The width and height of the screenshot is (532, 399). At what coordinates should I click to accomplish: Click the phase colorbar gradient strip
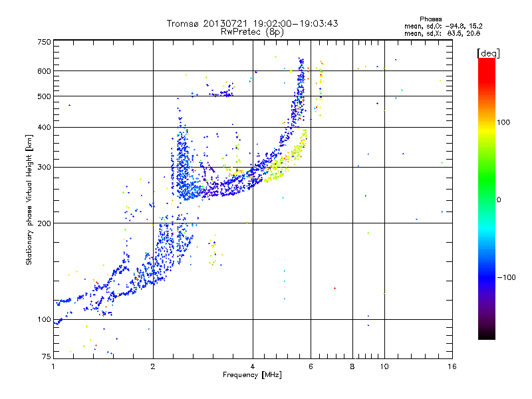tap(487, 199)
